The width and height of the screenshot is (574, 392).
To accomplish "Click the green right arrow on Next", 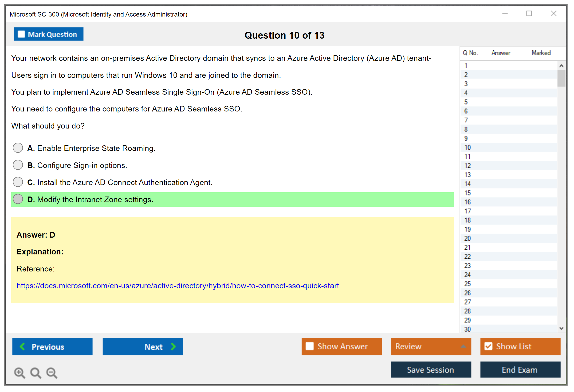I will [x=174, y=346].
